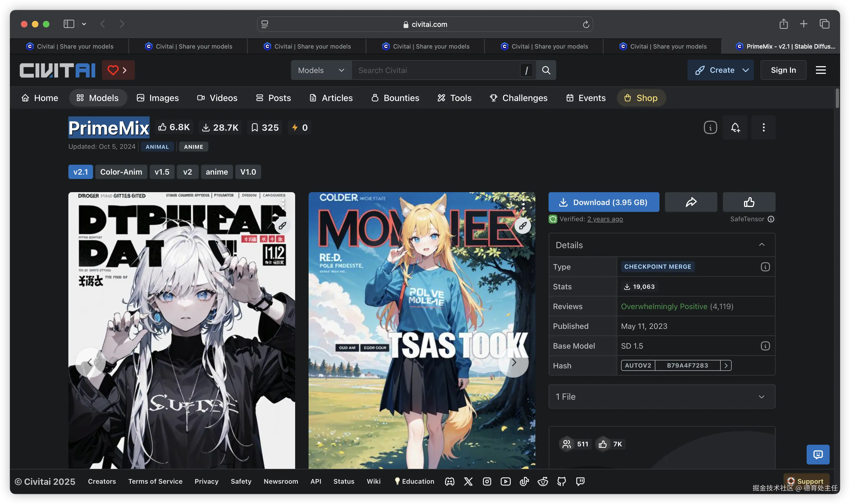Open the Models search category dropdown
Screen dimensions: 850x504
click(x=321, y=70)
